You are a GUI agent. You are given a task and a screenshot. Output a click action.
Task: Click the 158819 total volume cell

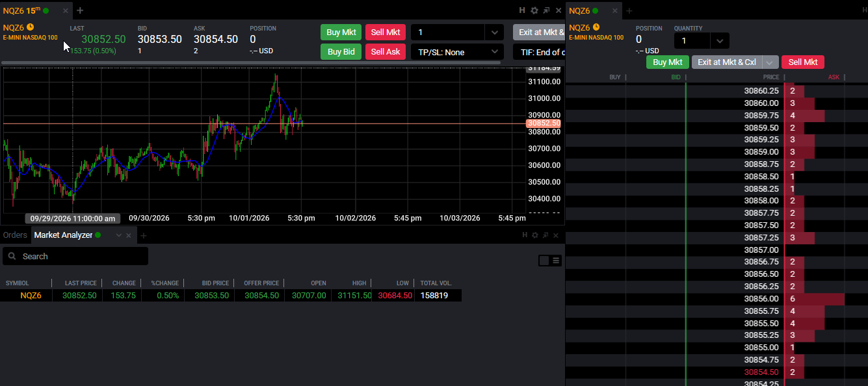pyautogui.click(x=434, y=296)
